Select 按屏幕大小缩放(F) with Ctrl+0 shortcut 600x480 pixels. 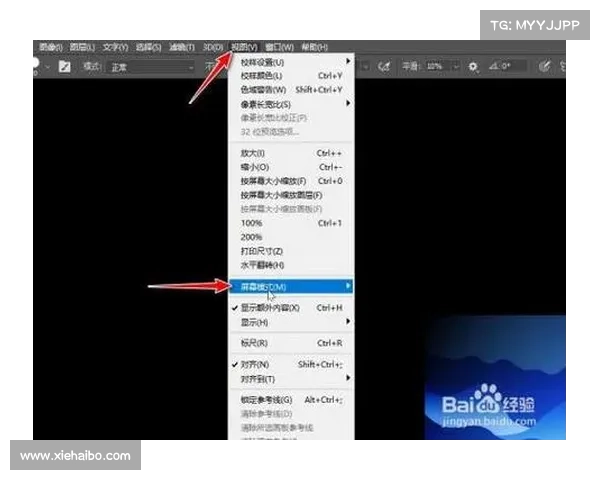[291, 181]
